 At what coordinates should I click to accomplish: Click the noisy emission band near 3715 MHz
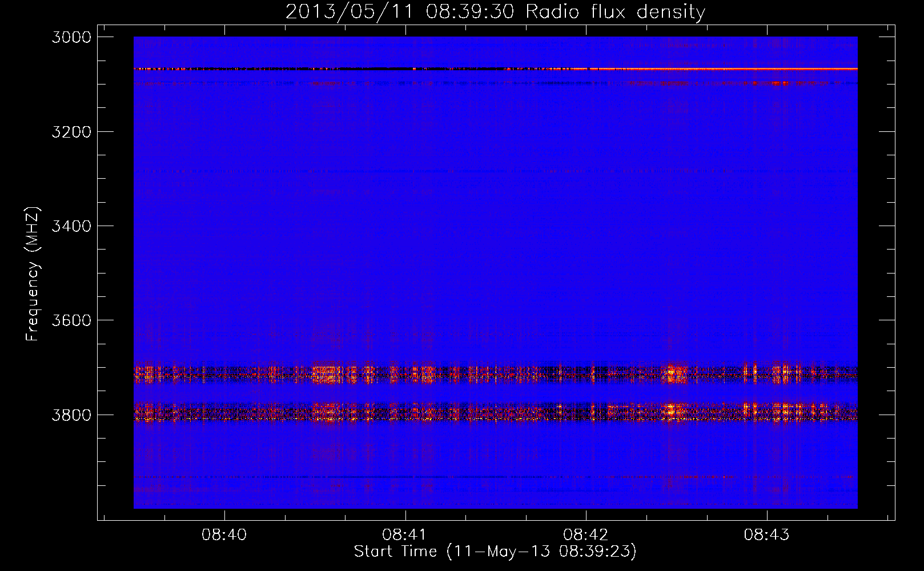click(x=495, y=375)
